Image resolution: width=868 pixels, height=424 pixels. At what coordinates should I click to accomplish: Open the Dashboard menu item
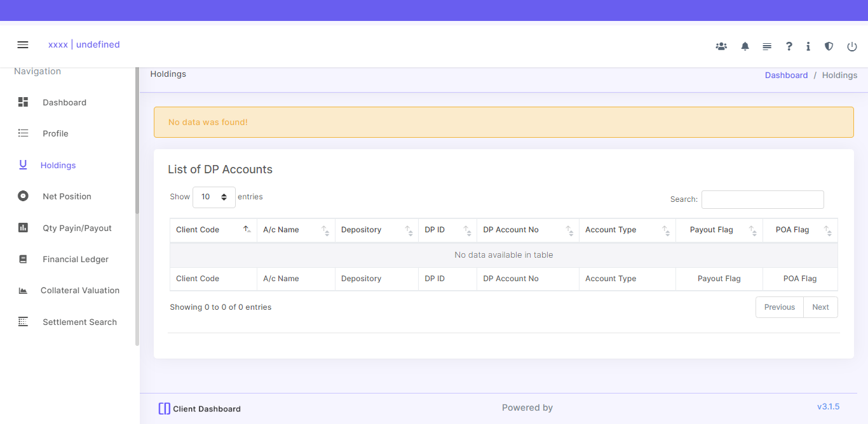click(64, 102)
